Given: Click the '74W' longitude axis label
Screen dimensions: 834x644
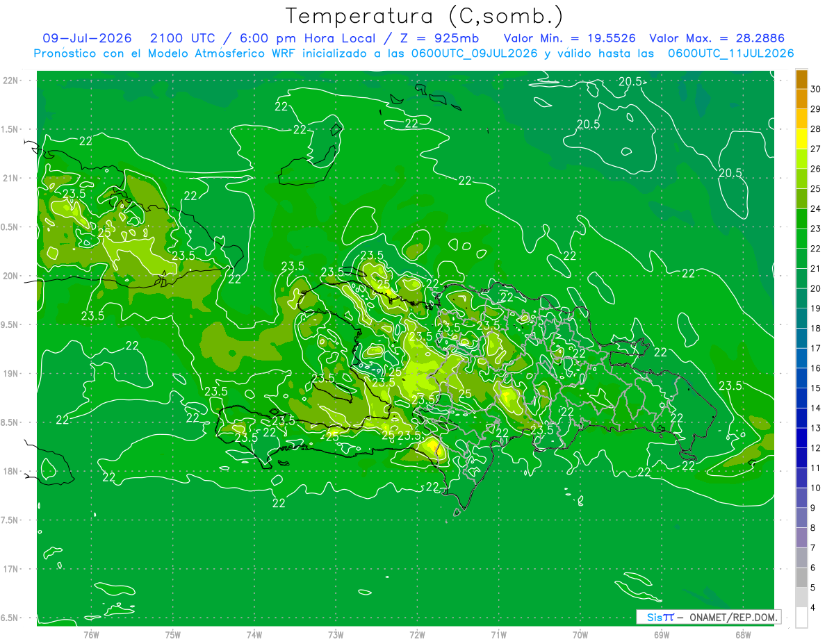Looking at the screenshot, I should (254, 635).
